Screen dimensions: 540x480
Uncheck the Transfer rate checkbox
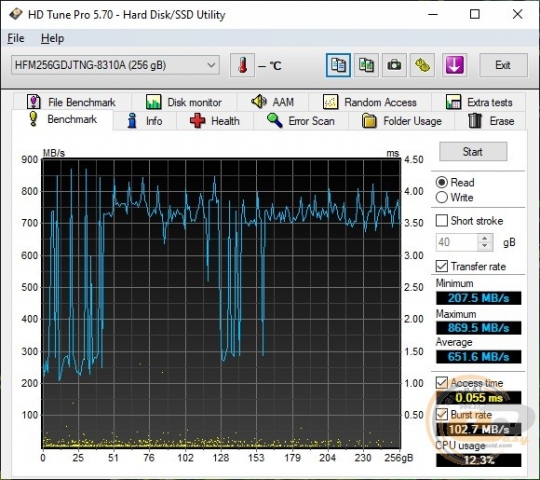(x=442, y=266)
